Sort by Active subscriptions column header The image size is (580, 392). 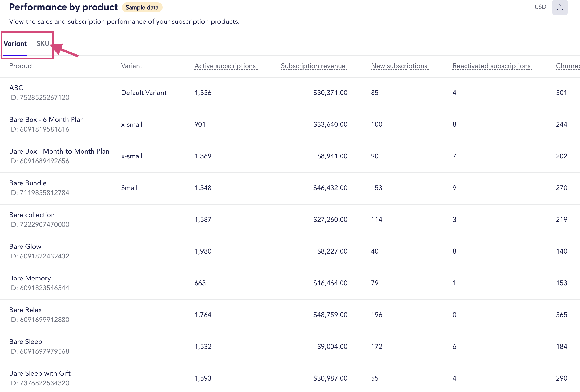click(226, 66)
